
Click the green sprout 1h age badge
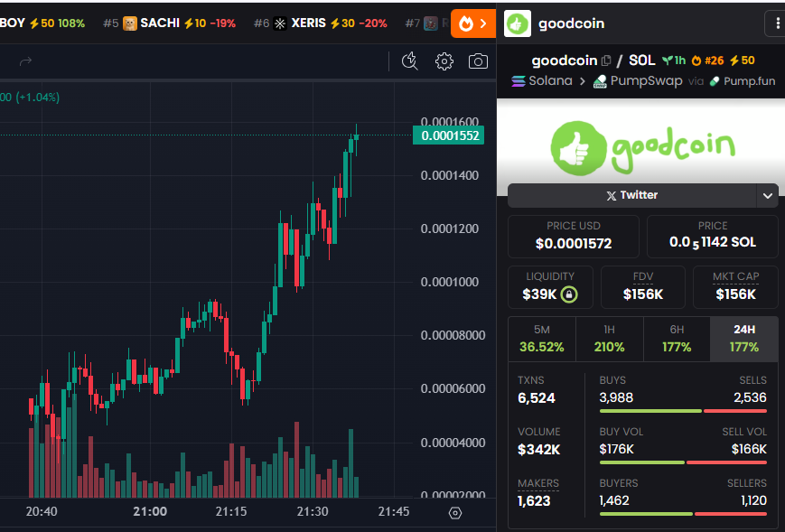tap(673, 61)
